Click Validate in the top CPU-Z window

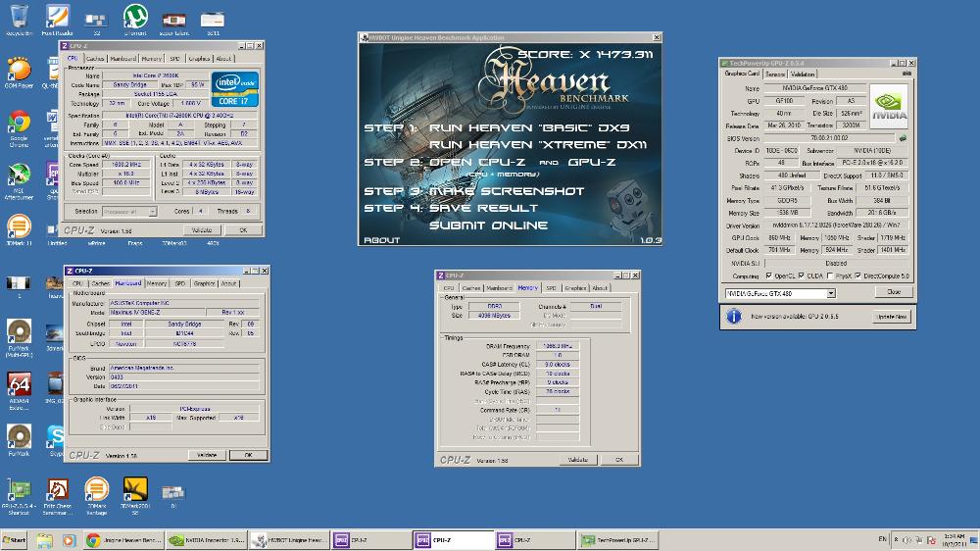pyautogui.click(x=201, y=230)
